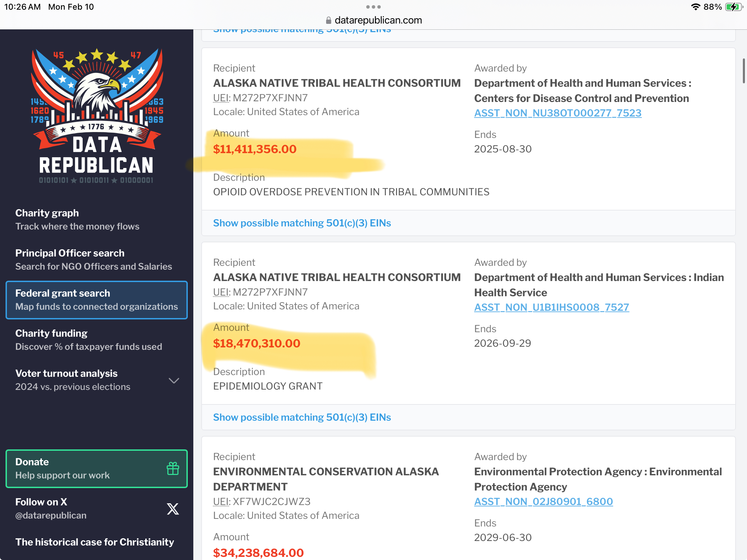Click the end date 2029-06-30

click(x=503, y=538)
